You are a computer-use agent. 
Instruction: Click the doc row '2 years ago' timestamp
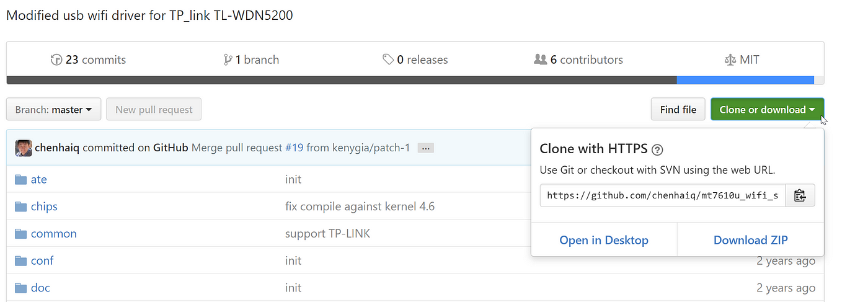tap(786, 288)
